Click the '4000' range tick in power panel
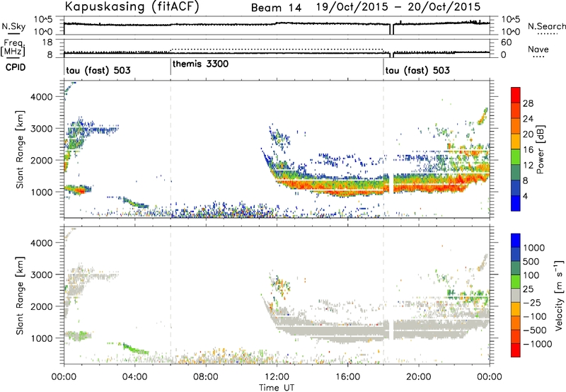 [x=42, y=97]
